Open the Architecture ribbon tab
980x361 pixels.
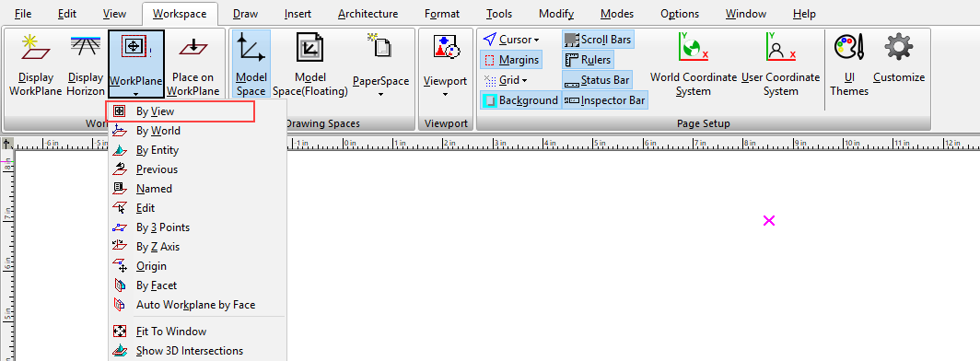368,14
